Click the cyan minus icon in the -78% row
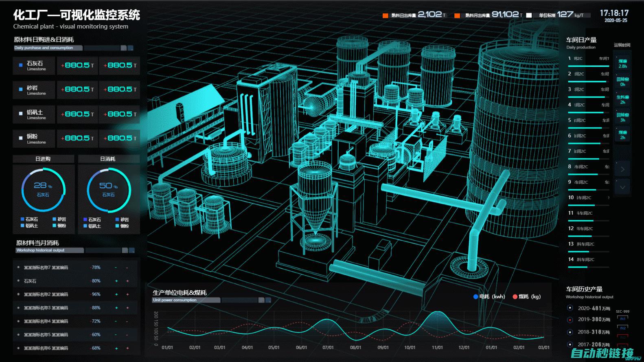This screenshot has height=362, width=644. (x=116, y=268)
